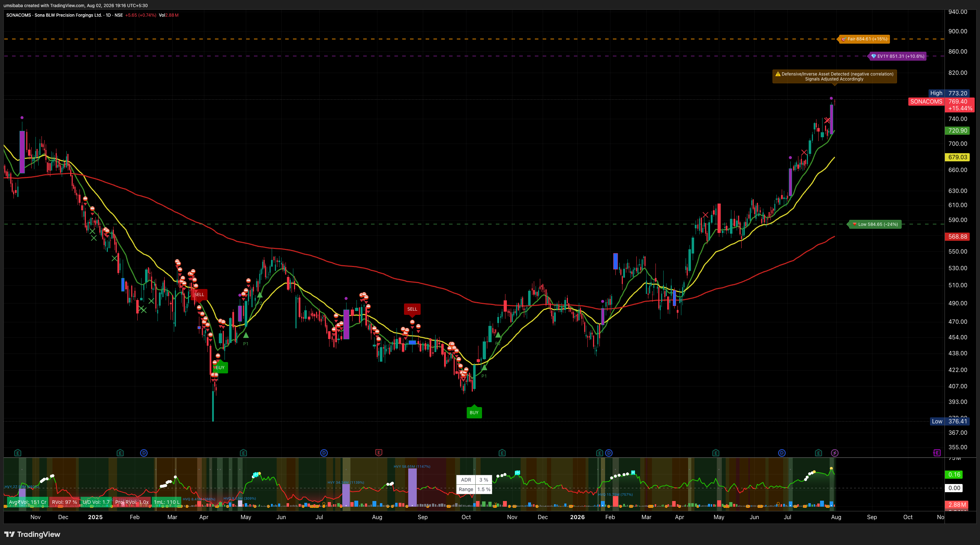Open the magenta upcoming earnings marker
Image resolution: width=980 pixels, height=545 pixels.
[x=937, y=452]
